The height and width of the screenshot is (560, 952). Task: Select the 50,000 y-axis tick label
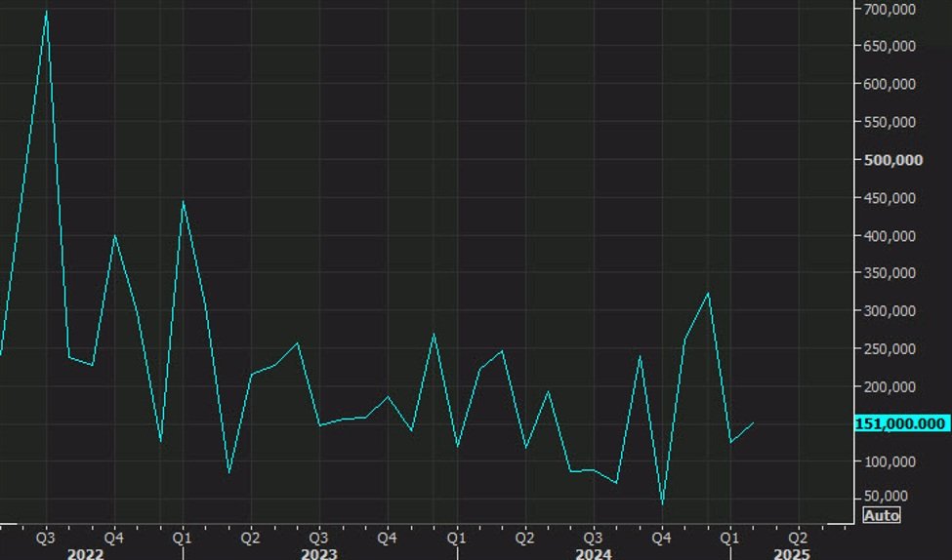click(891, 499)
